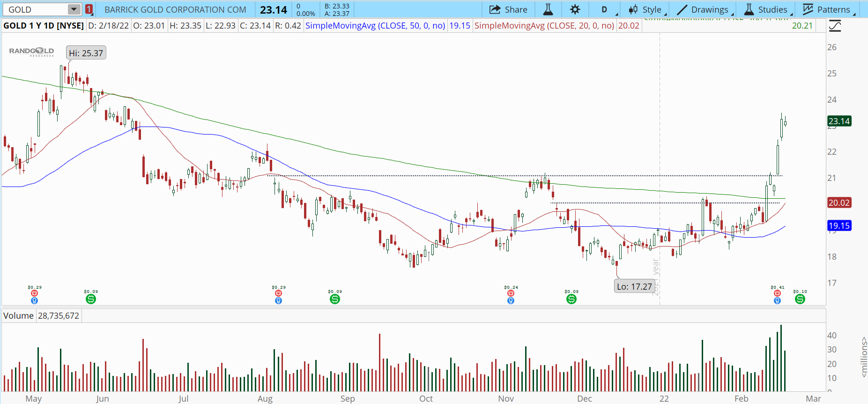Click the Volume label in the lower panel

18,316
